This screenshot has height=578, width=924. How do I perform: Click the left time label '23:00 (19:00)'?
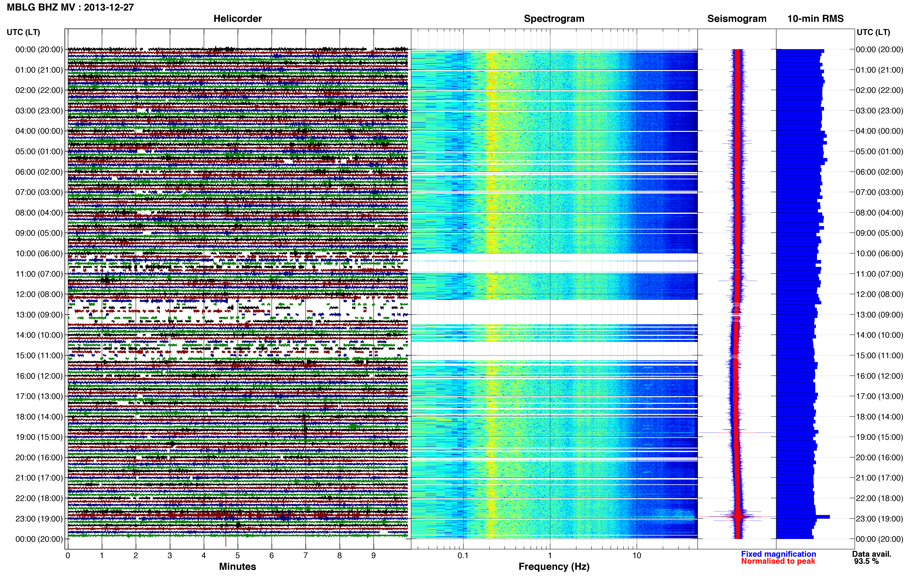pyautogui.click(x=39, y=519)
